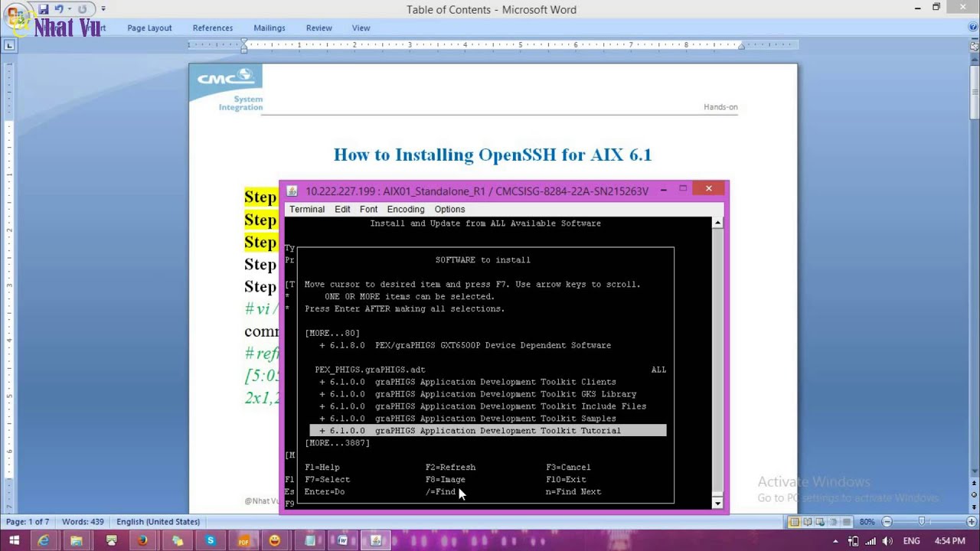This screenshot has width=980, height=551.
Task: Click F1=Help text in terminal
Action: (x=322, y=468)
